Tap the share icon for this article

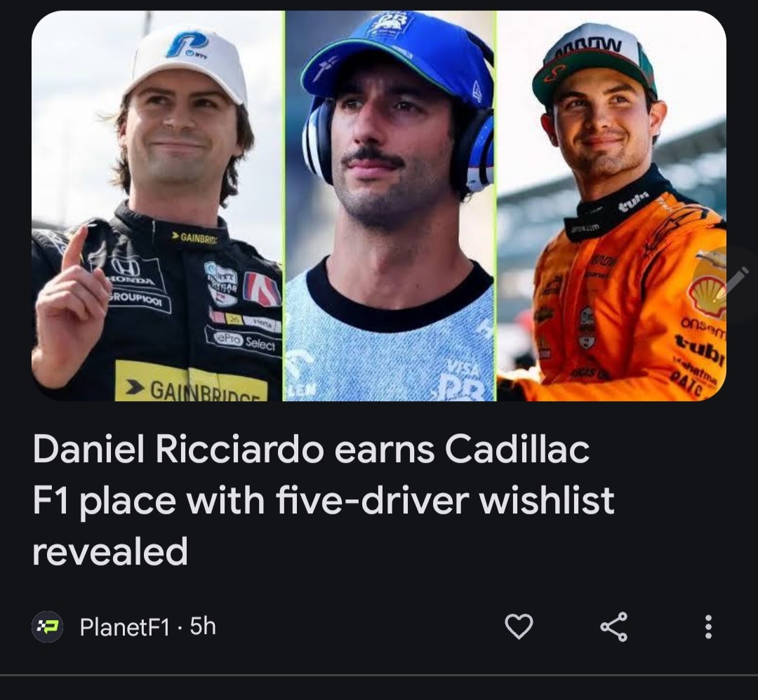point(614,627)
